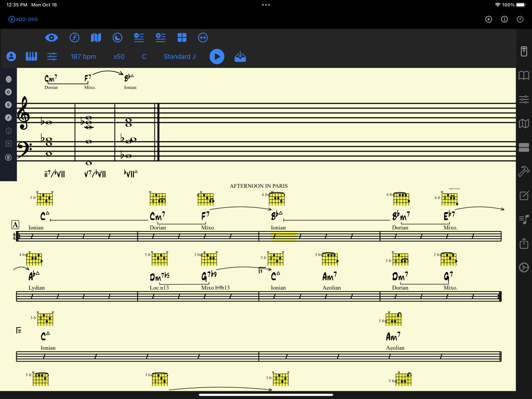The width and height of the screenshot is (532, 399).
Task: Click the ii7/bVII roman numeral label
Action: [x=54, y=174]
